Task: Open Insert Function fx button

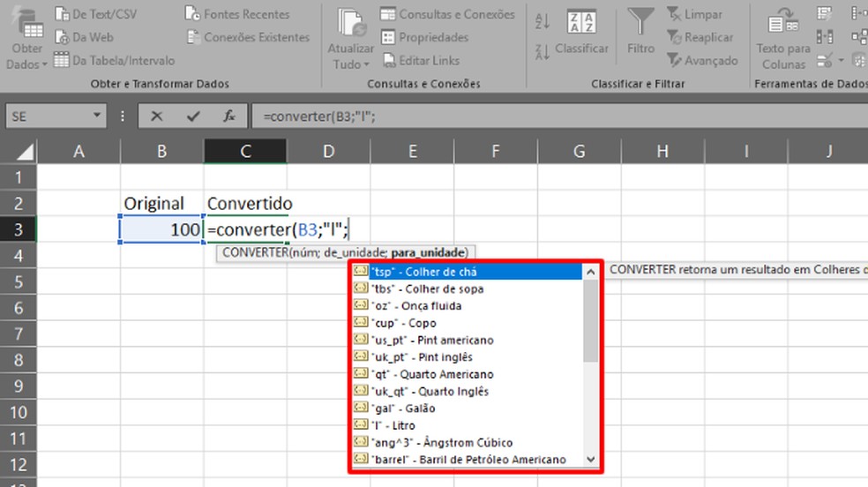Action: (229, 116)
